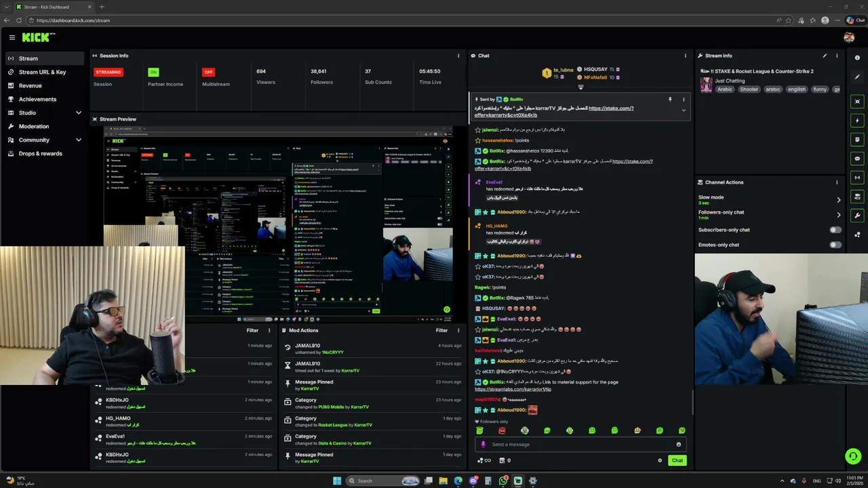This screenshot has width=868, height=488.
Task: Click the Just Chatting category thumbnail
Action: 706,85
